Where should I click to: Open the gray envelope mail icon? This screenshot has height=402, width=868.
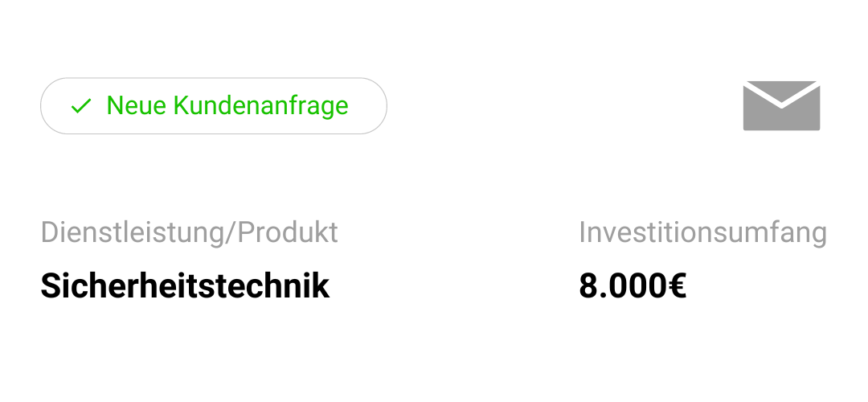(781, 106)
